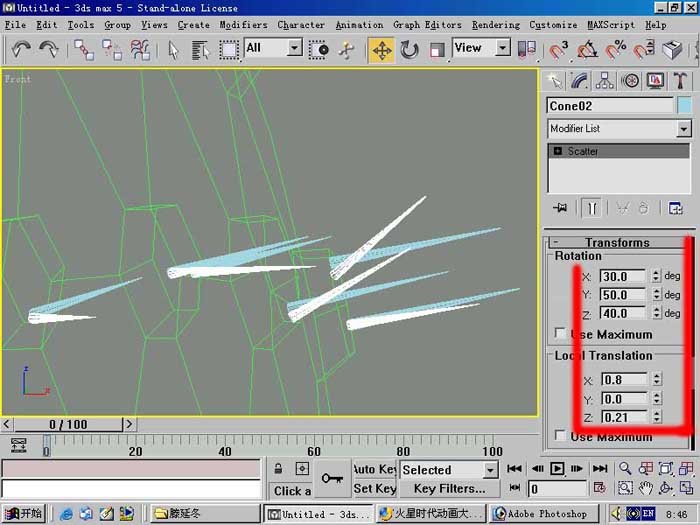This screenshot has height=525, width=700.
Task: Click the large Set Keys key icon
Action: (x=332, y=479)
